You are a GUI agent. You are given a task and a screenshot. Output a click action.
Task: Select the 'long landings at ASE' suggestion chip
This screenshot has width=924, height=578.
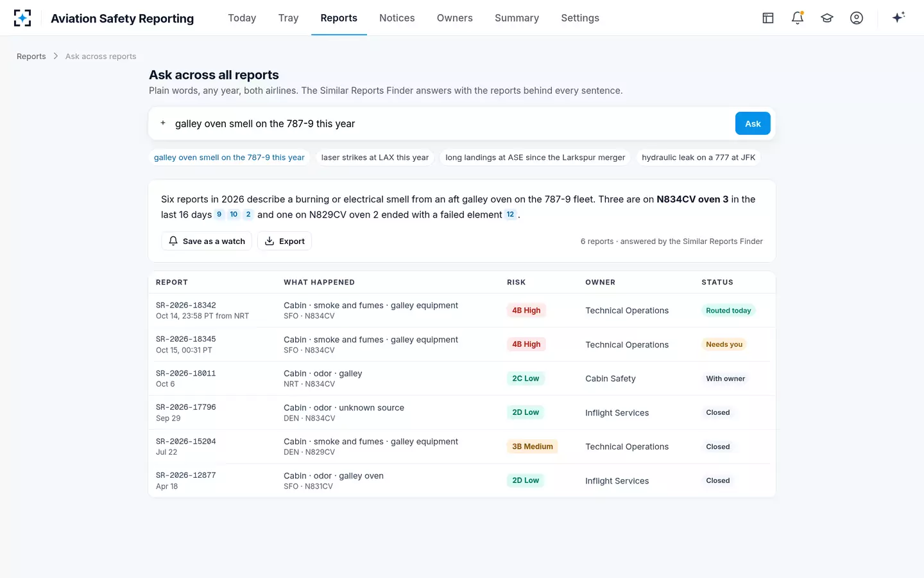(x=535, y=157)
